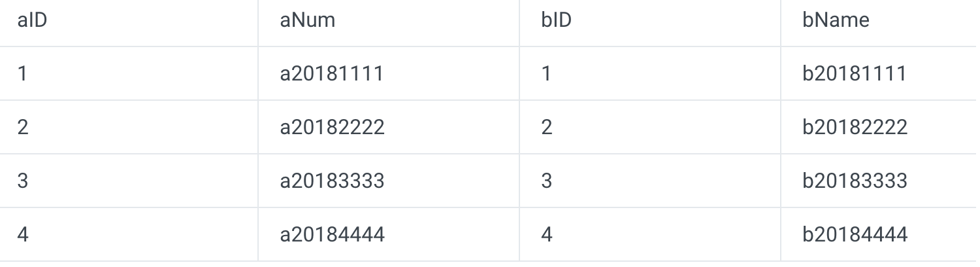Highlight the a20184444 cell
980x267 pixels.
pyautogui.click(x=333, y=234)
